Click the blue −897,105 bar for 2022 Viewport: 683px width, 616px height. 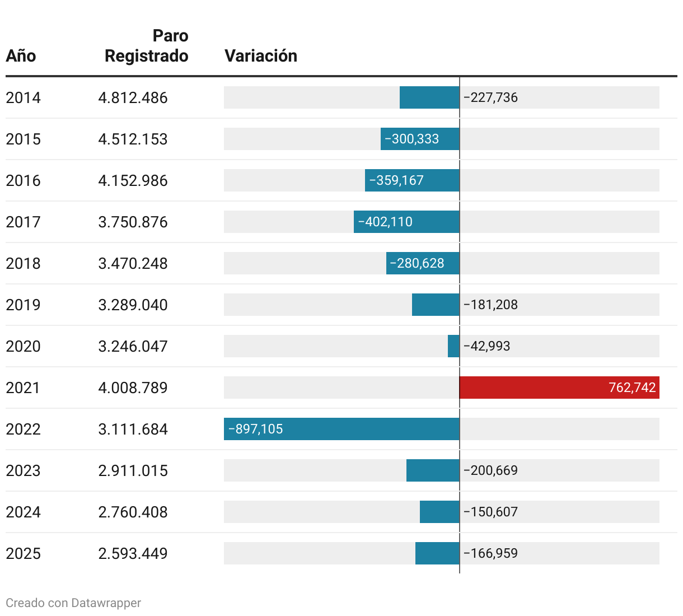click(341, 429)
